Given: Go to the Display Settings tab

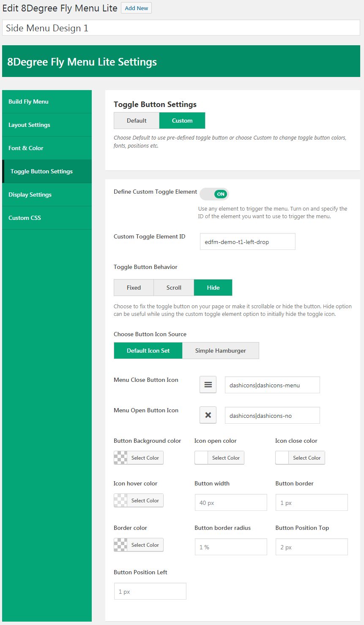Looking at the screenshot, I should (47, 195).
